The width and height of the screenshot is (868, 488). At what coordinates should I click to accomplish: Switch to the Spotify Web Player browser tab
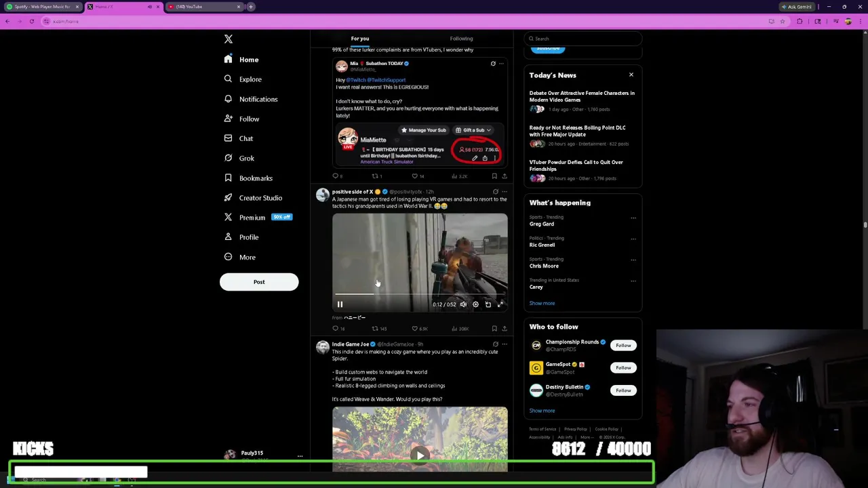pos(42,7)
